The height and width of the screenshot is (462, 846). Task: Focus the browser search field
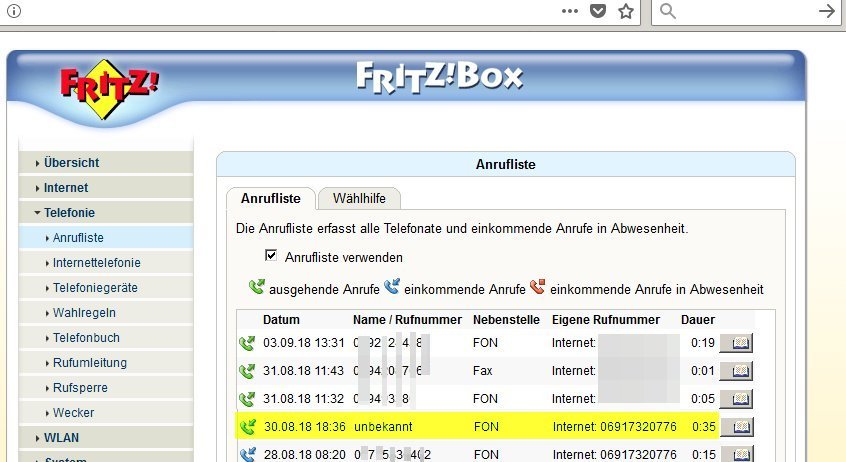(x=746, y=11)
